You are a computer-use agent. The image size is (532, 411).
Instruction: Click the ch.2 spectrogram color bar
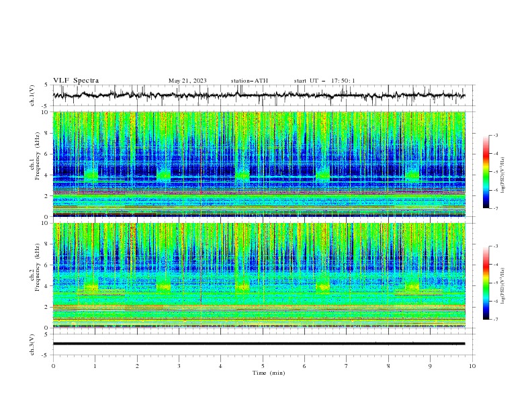486,283
